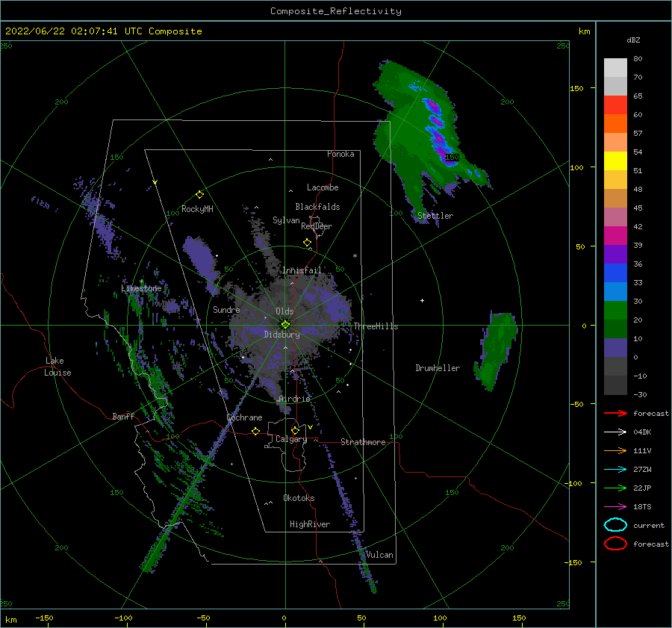Click the Calgary city label
Viewport: 672px width, 628px height.
(291, 439)
